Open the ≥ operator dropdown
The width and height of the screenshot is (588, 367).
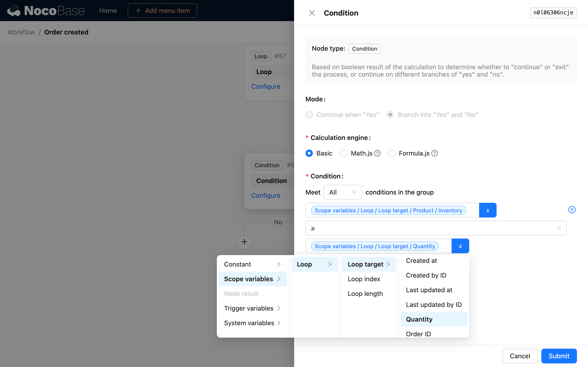pyautogui.click(x=436, y=228)
